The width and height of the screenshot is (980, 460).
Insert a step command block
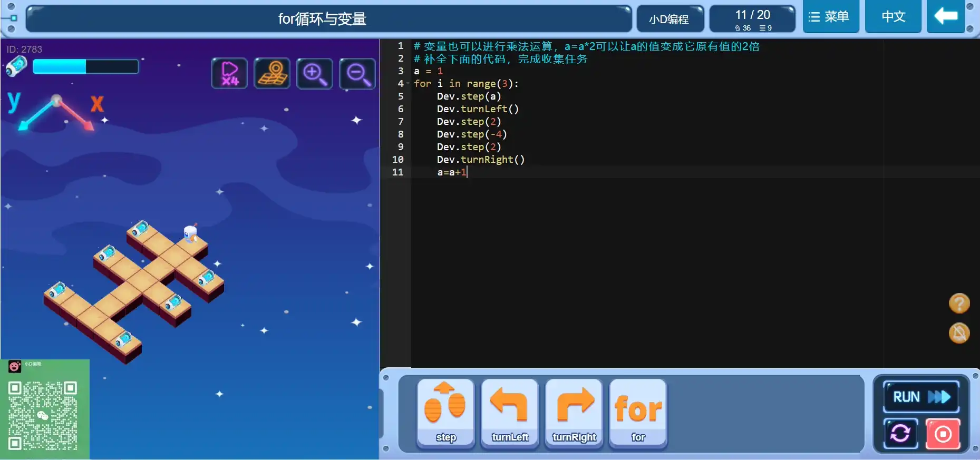[446, 414]
